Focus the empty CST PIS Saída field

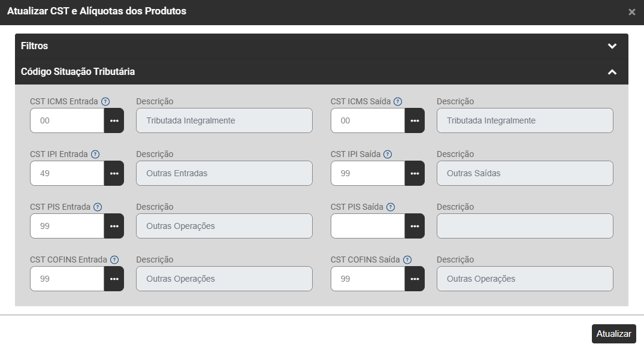(x=368, y=226)
